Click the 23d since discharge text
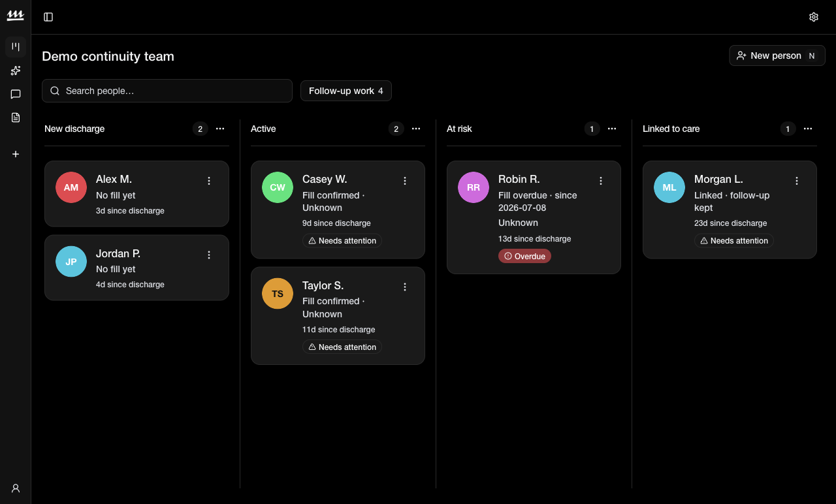Viewport: 836px width, 504px height. click(731, 223)
